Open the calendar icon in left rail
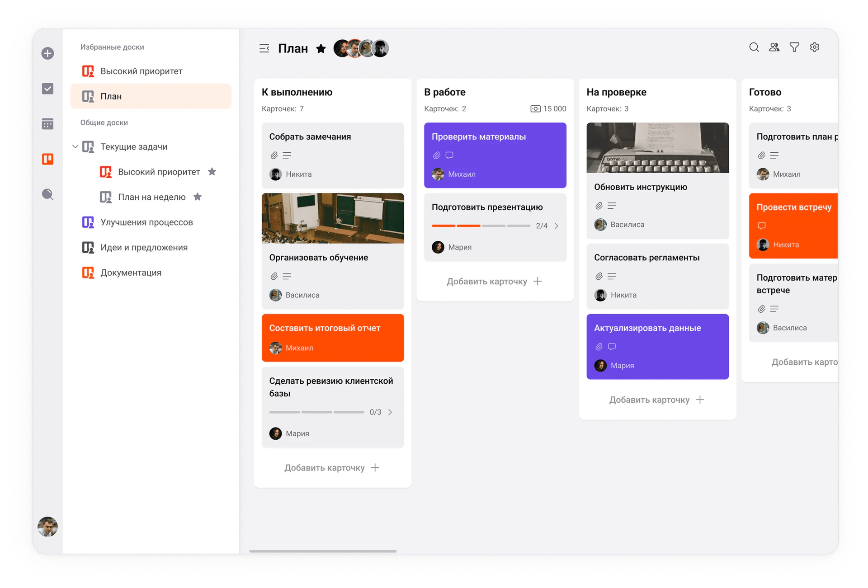 [47, 124]
